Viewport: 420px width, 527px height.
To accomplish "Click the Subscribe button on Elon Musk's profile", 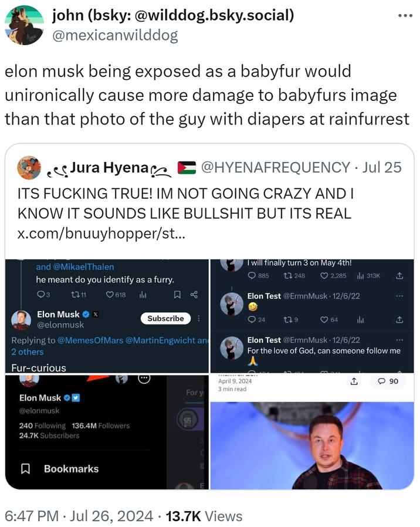I will point(165,318).
